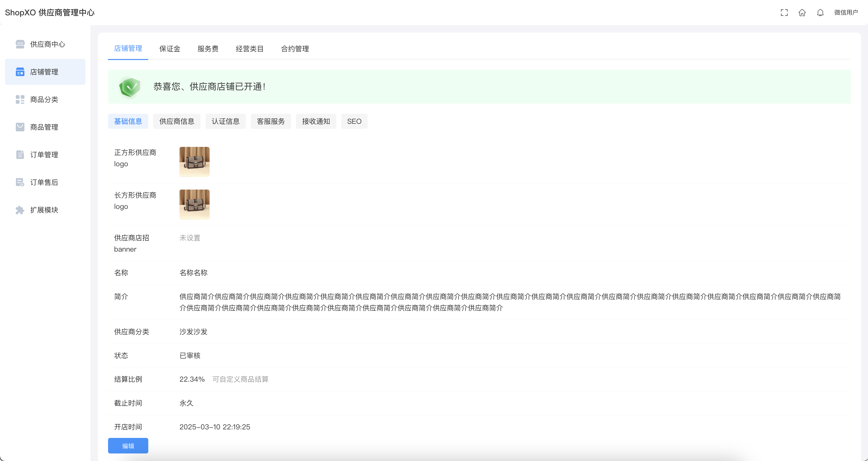868x461 pixels.
Task: Click the extension module puzzle icon
Action: 20,210
